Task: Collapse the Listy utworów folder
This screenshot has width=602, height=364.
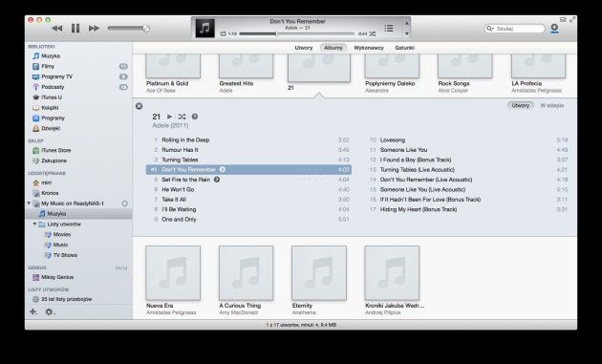Action: pyautogui.click(x=34, y=224)
